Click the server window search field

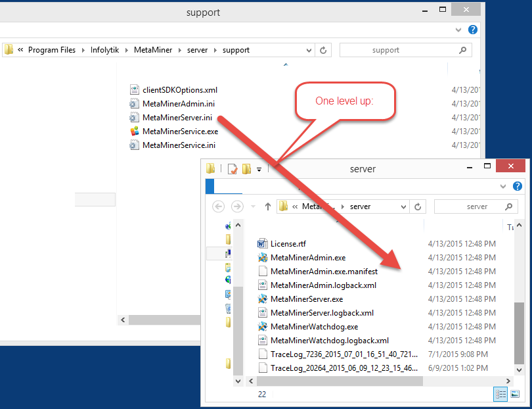(x=476, y=206)
